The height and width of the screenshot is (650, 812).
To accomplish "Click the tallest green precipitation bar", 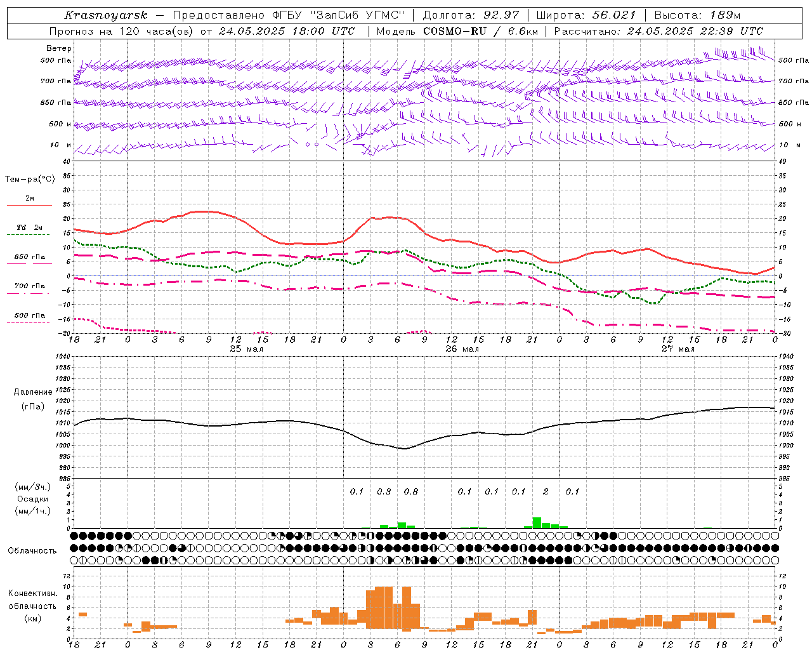I will coord(537,523).
